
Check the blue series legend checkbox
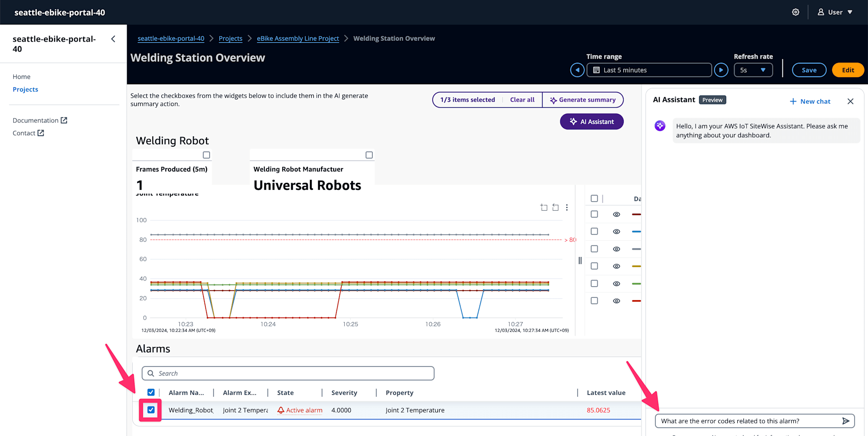tap(594, 231)
